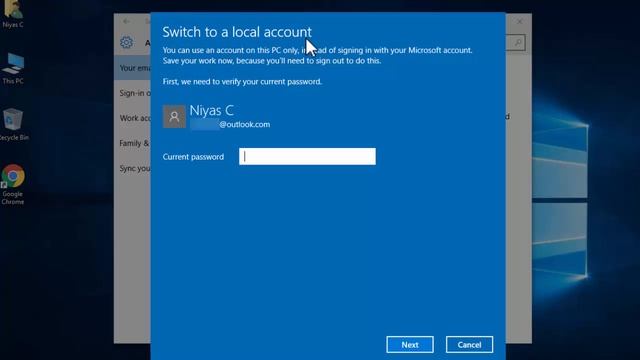Open This PC desktop icon
The height and width of the screenshot is (360, 640).
click(13, 69)
